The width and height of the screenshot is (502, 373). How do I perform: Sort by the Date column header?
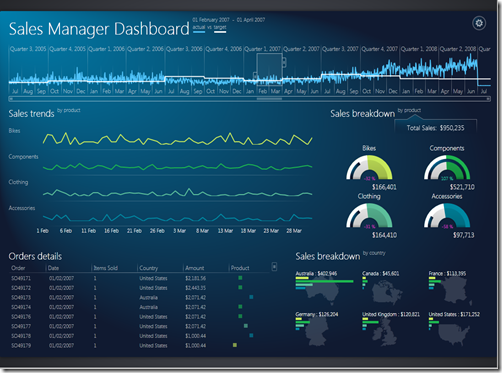point(53,268)
